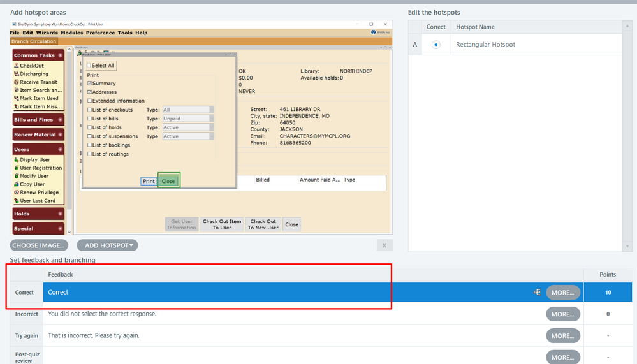Click the User Lost Card icon

(x=16, y=201)
